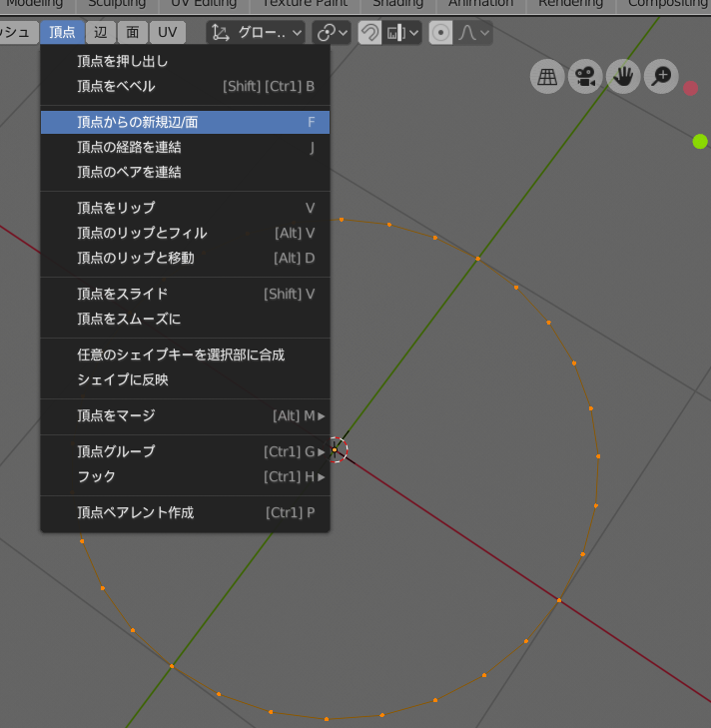Viewport: 711px width, 728px height.
Task: Click the camera view icon
Action: click(585, 77)
